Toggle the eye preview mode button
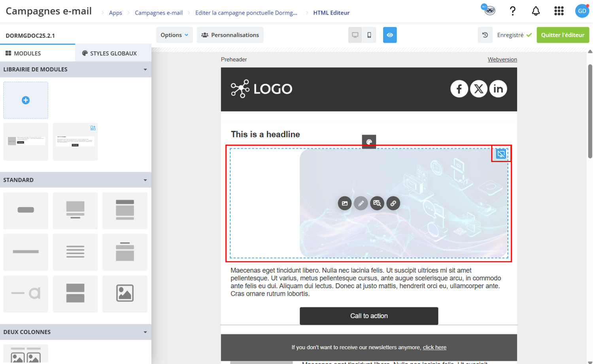 point(390,35)
